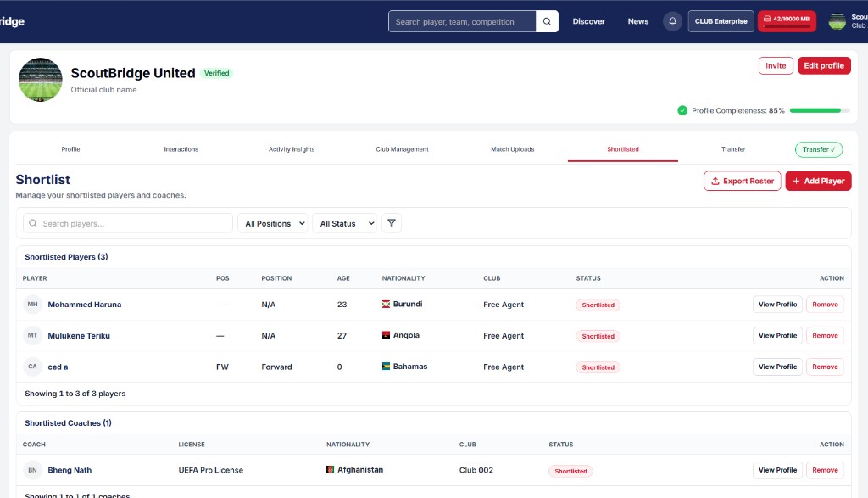
Task: Remove coach Bheng Nath from shortlist
Action: pos(825,470)
